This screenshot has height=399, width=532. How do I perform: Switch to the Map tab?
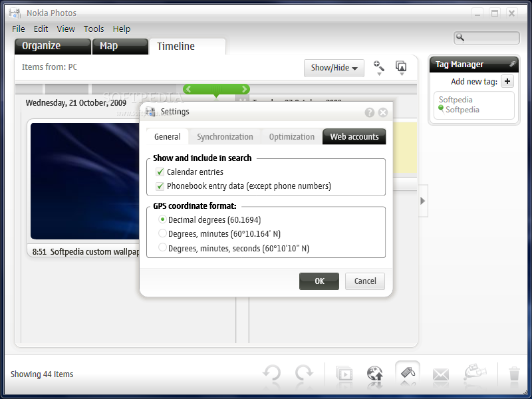pyautogui.click(x=120, y=46)
